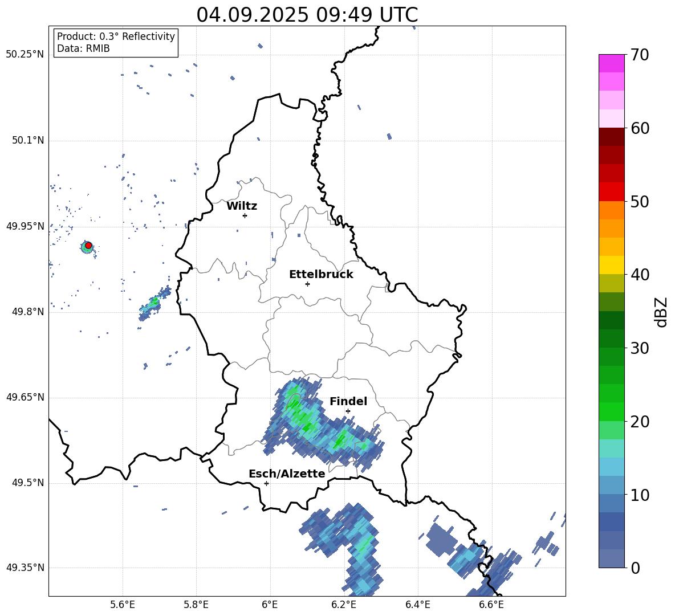Click the 49.8°N latitude label
The image size is (675, 616).
(27, 312)
